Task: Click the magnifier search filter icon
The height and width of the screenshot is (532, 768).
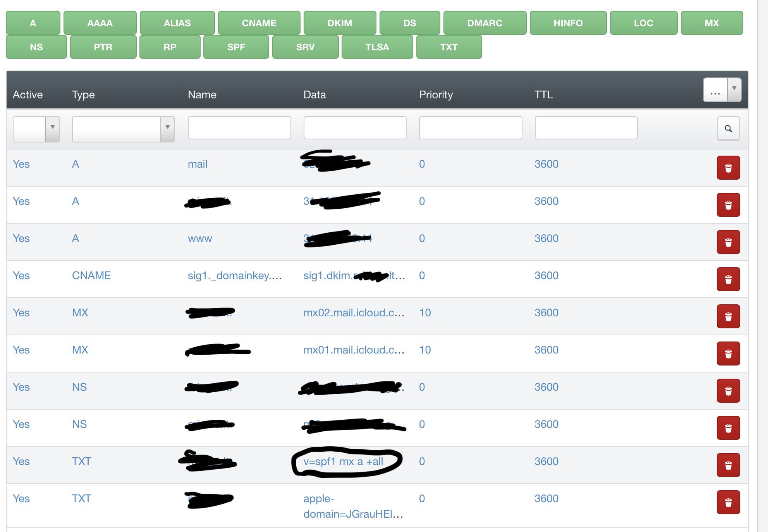Action: click(728, 129)
